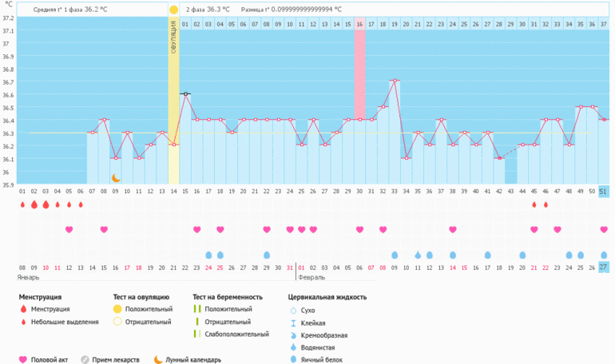Click the Лунный календарь moon legend icon
Screen dimensions: 615x364
click(x=158, y=359)
